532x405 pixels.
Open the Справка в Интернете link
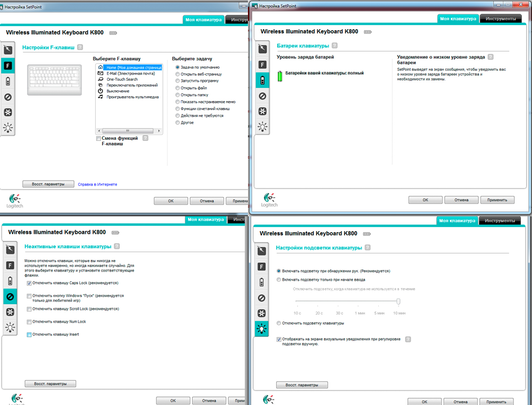point(97,184)
